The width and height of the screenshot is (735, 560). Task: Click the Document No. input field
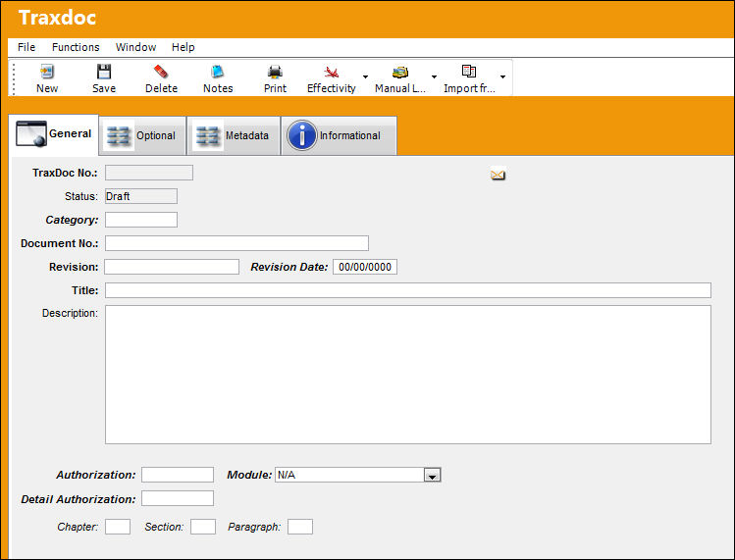[236, 243]
